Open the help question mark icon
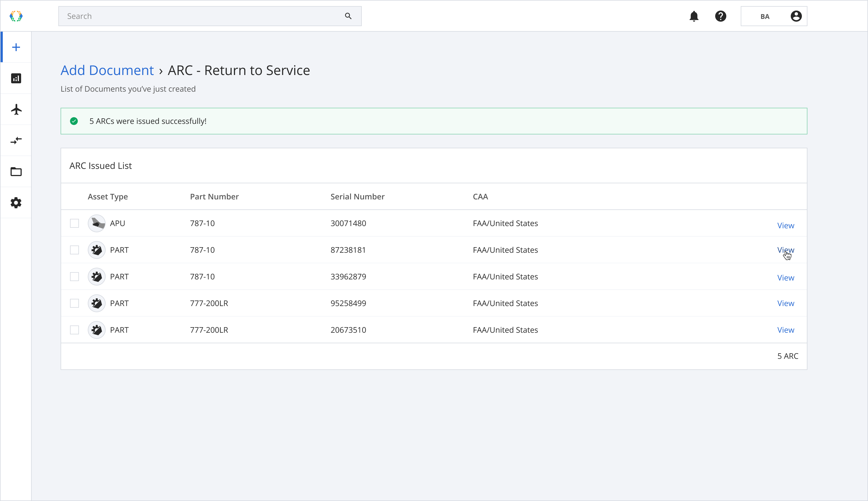Image resolution: width=868 pixels, height=501 pixels. [x=720, y=16]
